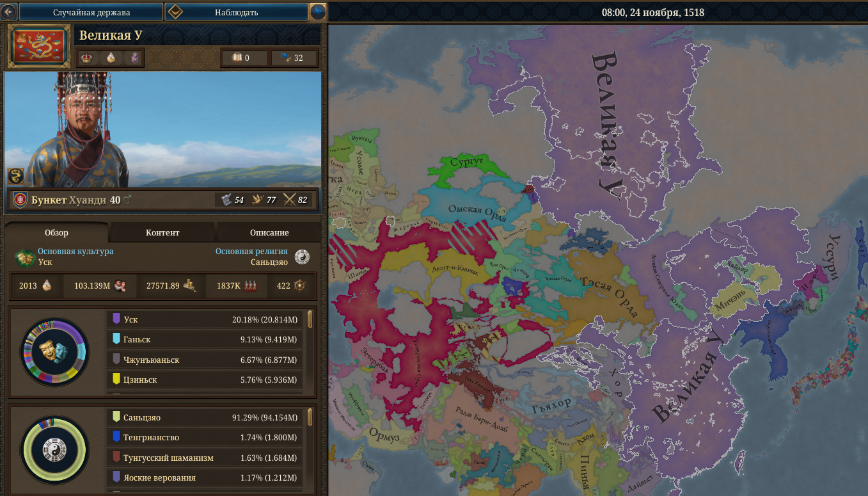The width and height of the screenshot is (868, 496).
Task: Open the Контент tab
Action: (162, 232)
